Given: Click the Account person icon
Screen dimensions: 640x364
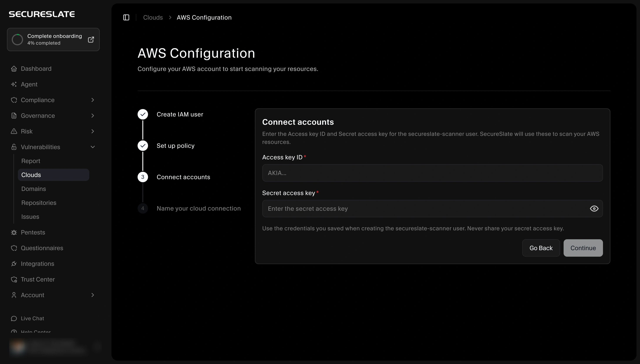Looking at the screenshot, I should [14, 295].
